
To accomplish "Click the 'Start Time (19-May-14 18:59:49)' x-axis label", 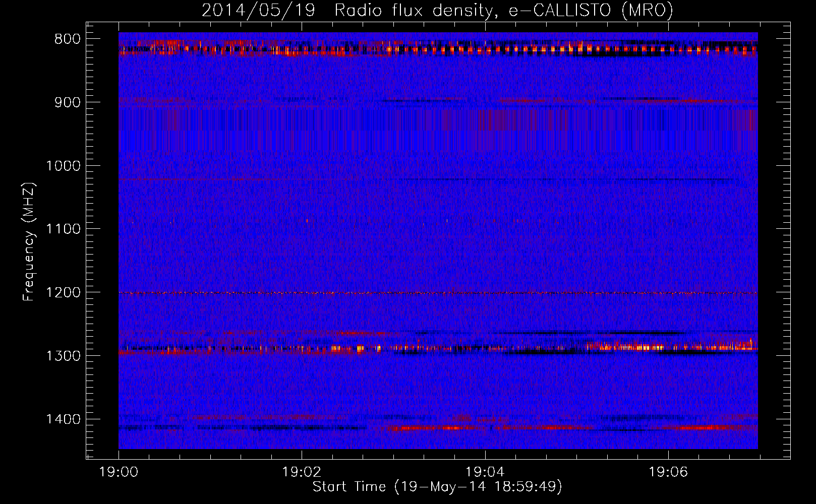I will [437, 487].
